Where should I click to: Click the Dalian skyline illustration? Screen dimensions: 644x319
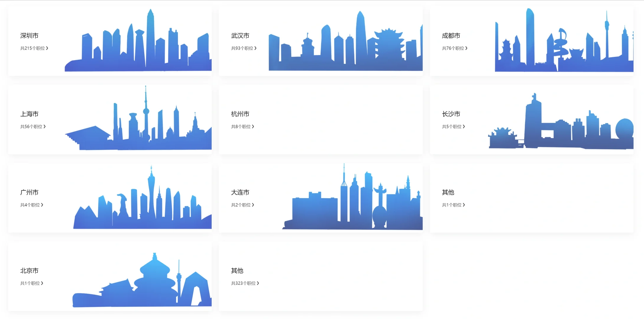coord(352,207)
